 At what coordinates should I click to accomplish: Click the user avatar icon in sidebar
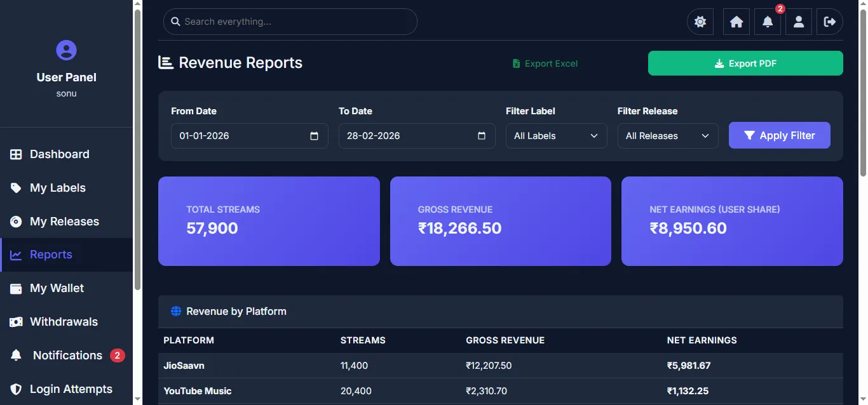pyautogui.click(x=66, y=50)
